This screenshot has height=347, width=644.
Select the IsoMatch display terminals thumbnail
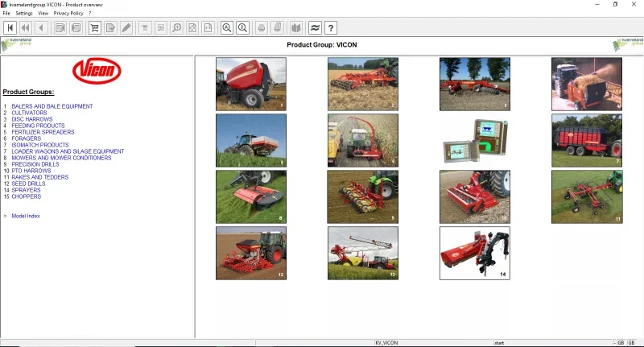[475, 140]
